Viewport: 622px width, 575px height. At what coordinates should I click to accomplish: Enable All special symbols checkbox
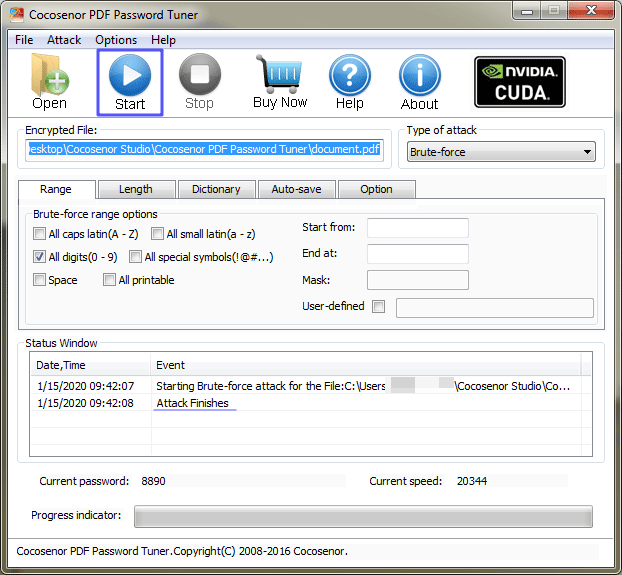[x=135, y=257]
